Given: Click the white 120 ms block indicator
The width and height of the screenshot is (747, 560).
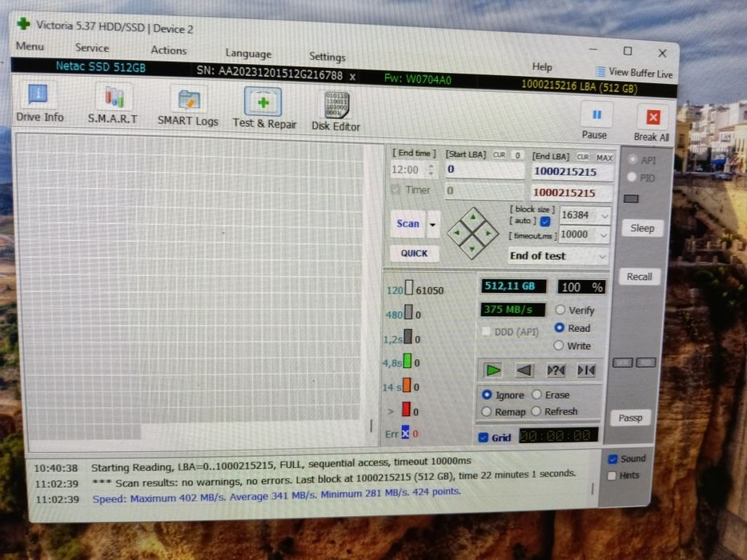Looking at the screenshot, I should (409, 288).
